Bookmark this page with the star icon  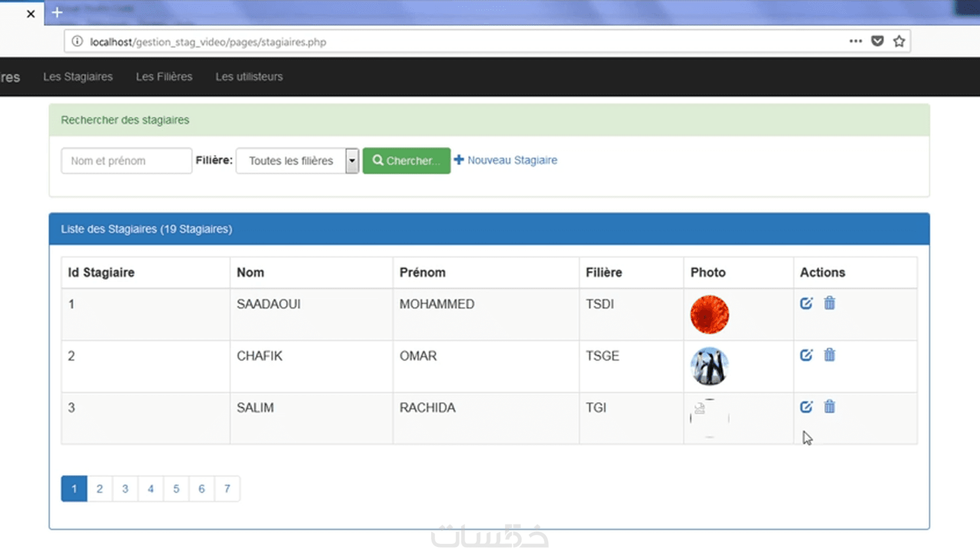[x=899, y=41]
